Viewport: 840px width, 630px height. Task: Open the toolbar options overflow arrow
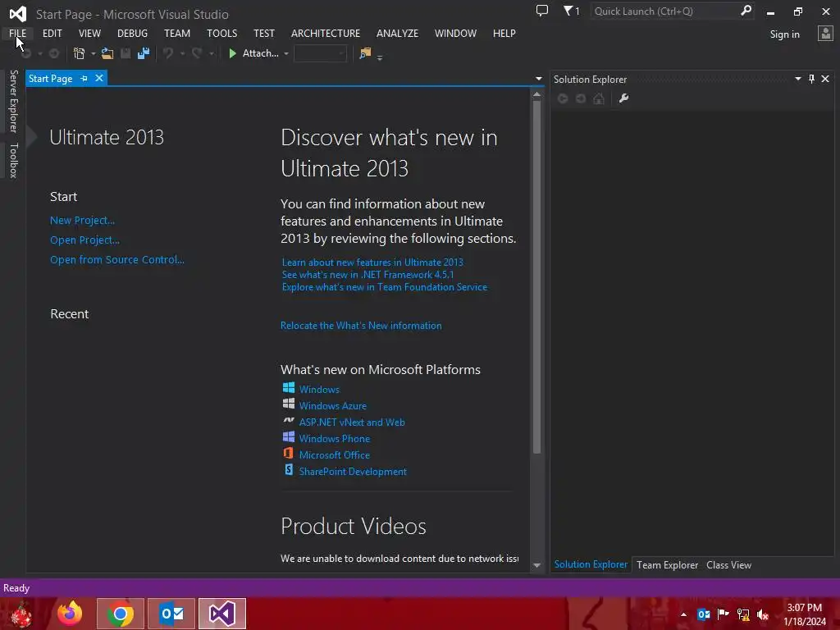point(380,57)
